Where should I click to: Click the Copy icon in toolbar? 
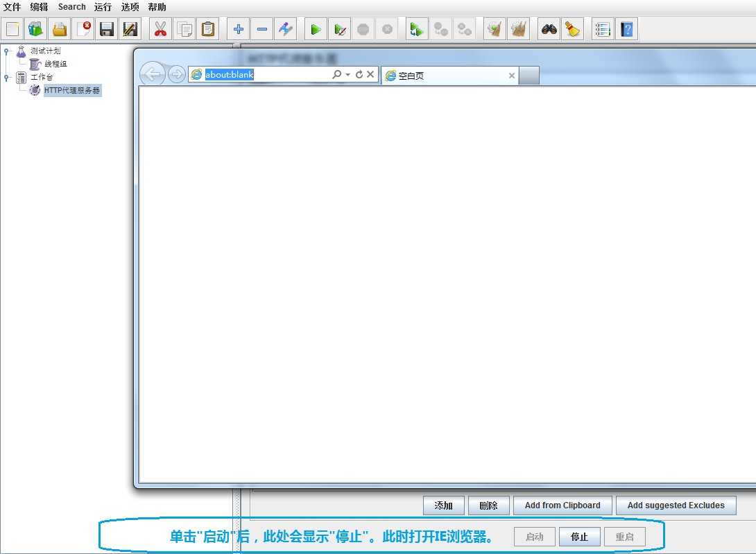point(184,29)
